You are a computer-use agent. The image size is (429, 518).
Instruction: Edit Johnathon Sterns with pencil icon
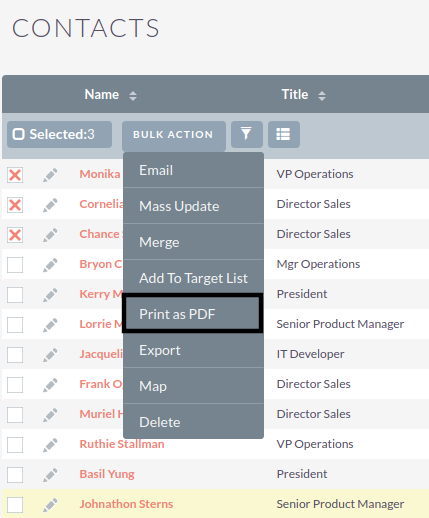50,505
